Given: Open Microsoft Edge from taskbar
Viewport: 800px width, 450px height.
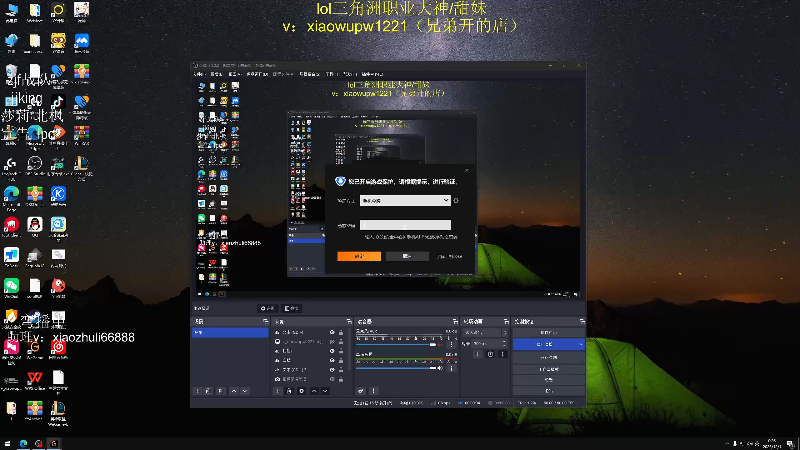Looking at the screenshot, I should (x=23, y=443).
